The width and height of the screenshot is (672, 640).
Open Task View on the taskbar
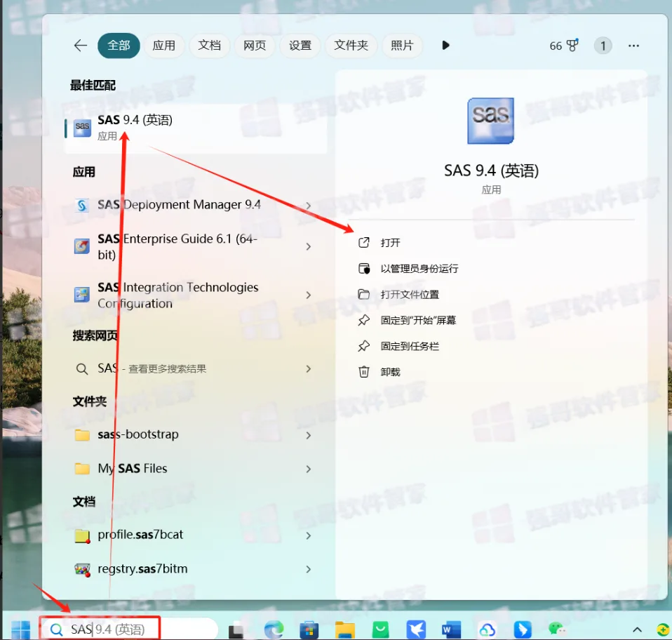click(236, 630)
